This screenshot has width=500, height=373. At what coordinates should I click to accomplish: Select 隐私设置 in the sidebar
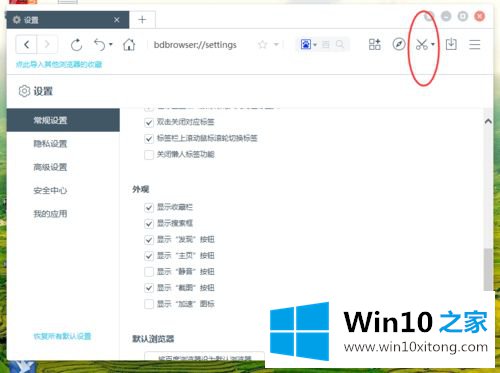[x=50, y=144]
